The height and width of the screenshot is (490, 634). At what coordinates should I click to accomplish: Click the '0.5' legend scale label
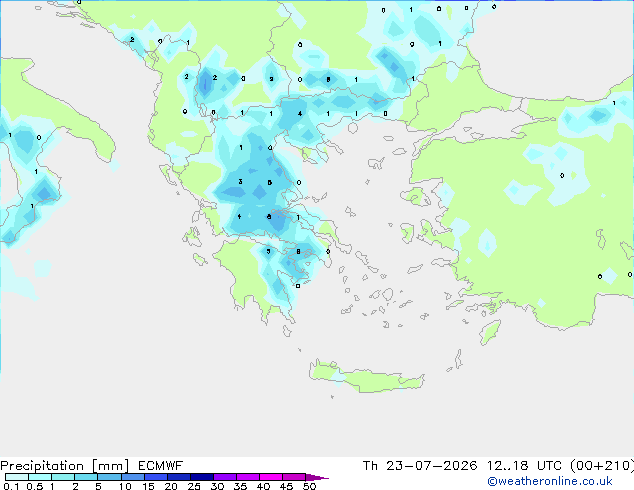(x=35, y=486)
